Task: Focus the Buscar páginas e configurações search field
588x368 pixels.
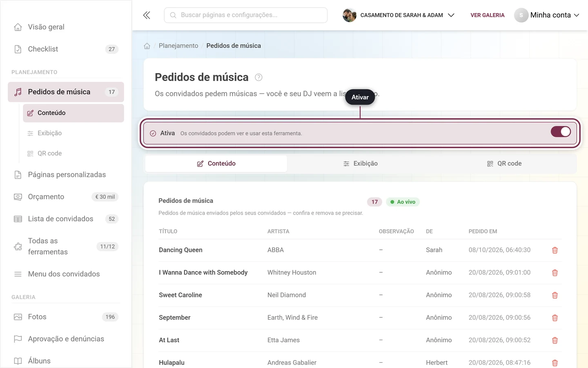Action: pyautogui.click(x=246, y=15)
